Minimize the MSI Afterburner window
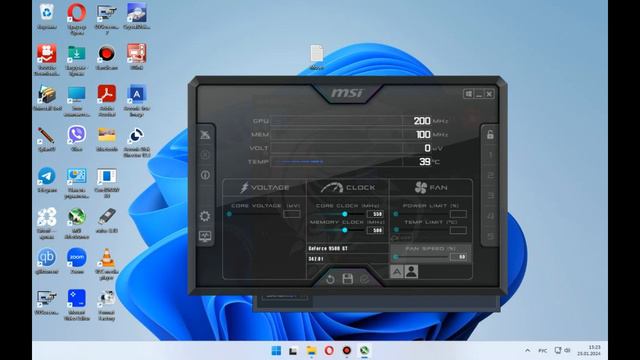 [x=479, y=94]
